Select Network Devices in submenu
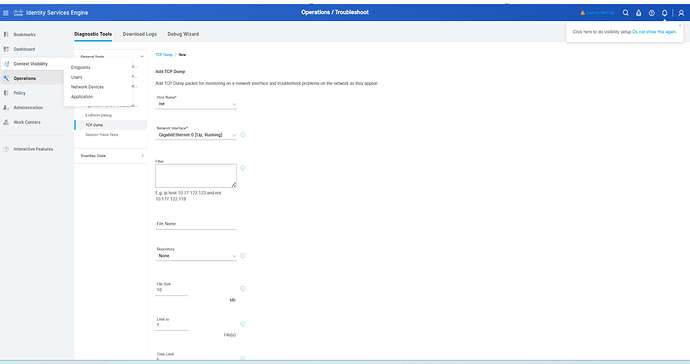This screenshot has height=364, width=690. [x=87, y=87]
